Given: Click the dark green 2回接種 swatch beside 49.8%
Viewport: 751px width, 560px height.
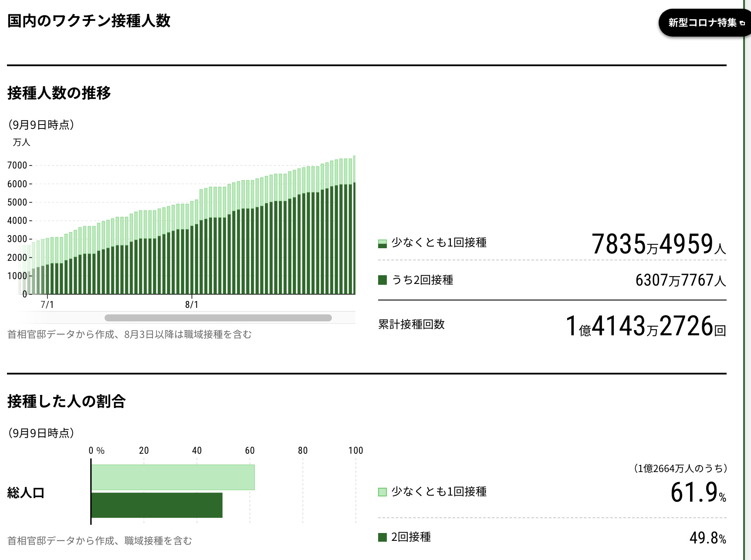Looking at the screenshot, I should coord(382,537).
